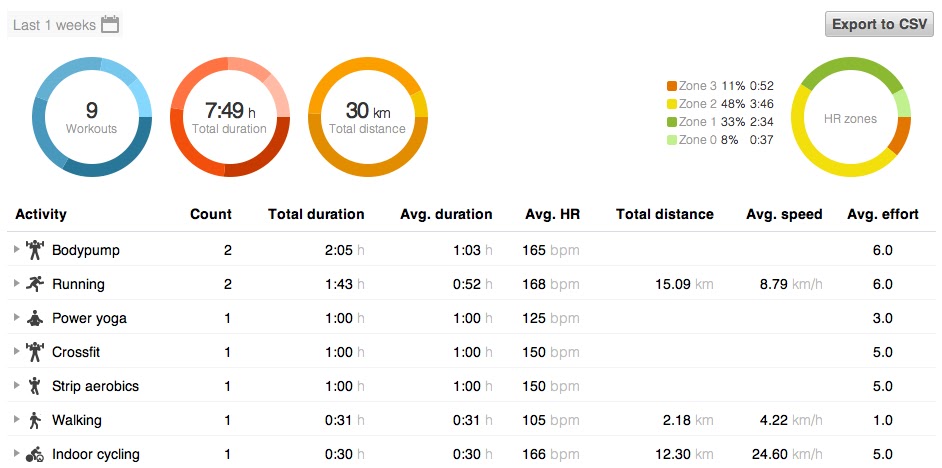Click the orange Zone 3 legend swatch
The image size is (942, 468).
672,86
